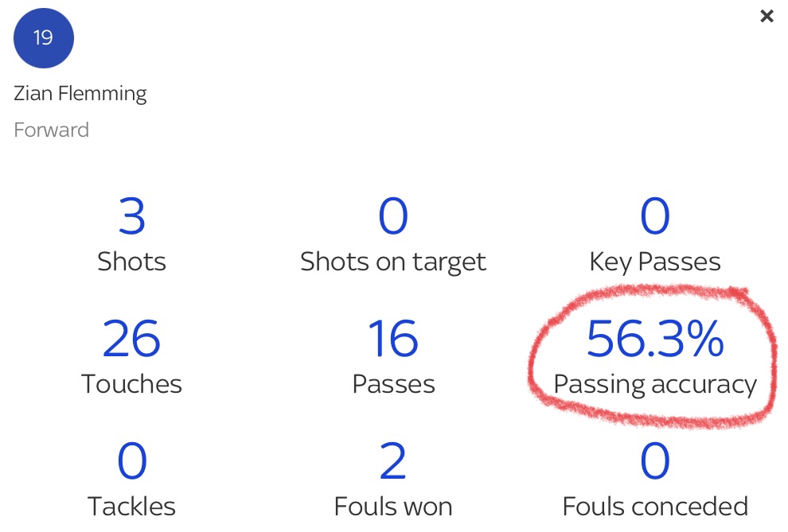Close the player stats popup
788x532 pixels.
pos(767,16)
